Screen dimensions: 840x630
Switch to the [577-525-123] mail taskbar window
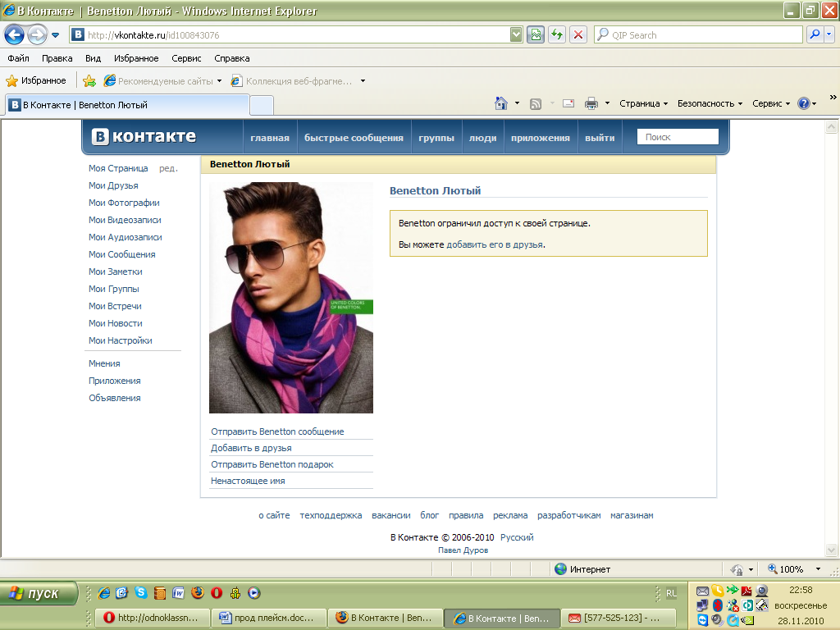pyautogui.click(x=619, y=618)
